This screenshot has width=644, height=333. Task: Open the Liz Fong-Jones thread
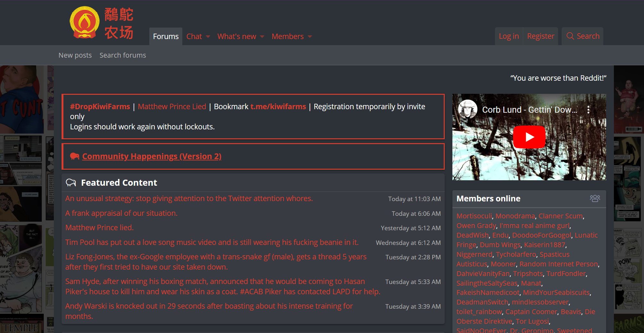pos(216,262)
